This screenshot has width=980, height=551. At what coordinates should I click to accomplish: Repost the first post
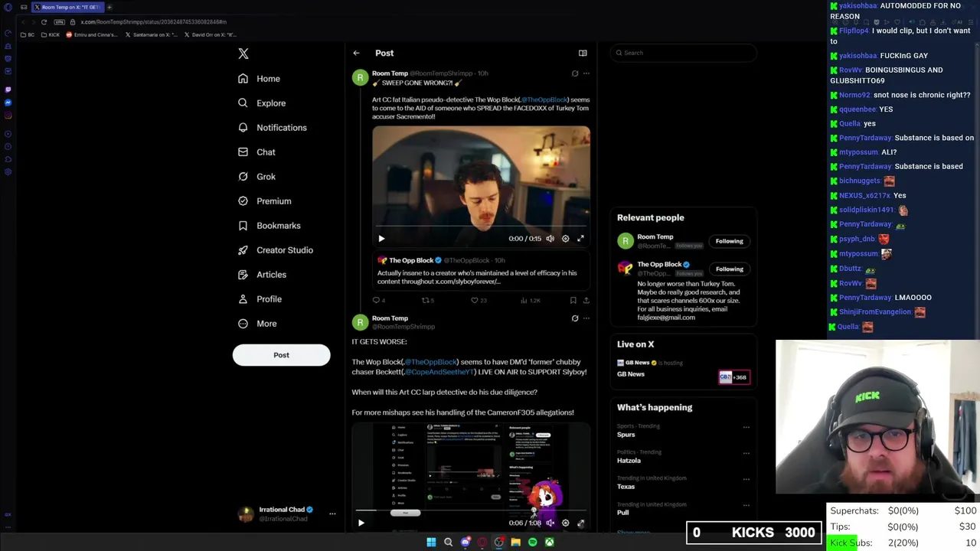click(426, 301)
